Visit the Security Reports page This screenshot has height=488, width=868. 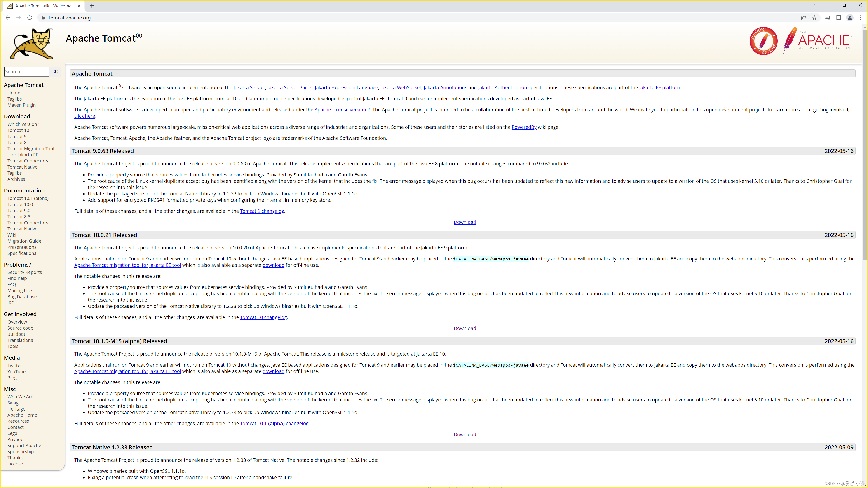click(x=25, y=272)
